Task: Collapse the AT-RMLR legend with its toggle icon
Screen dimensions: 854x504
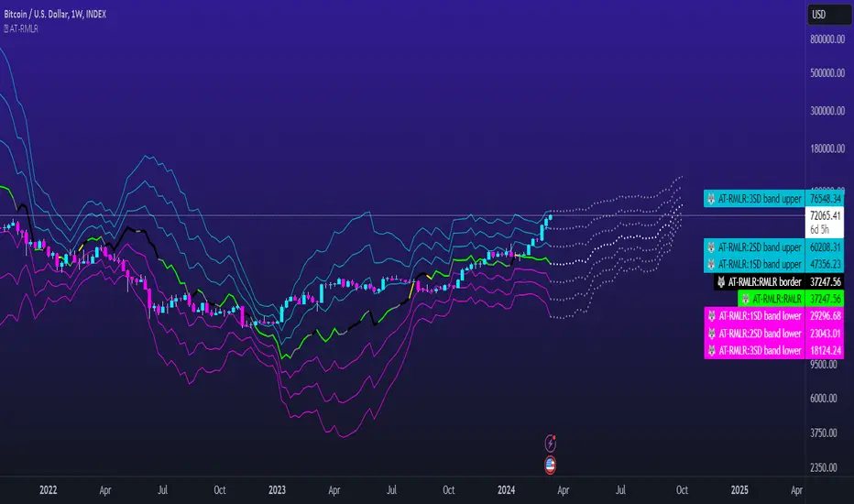Action: [x=6, y=29]
